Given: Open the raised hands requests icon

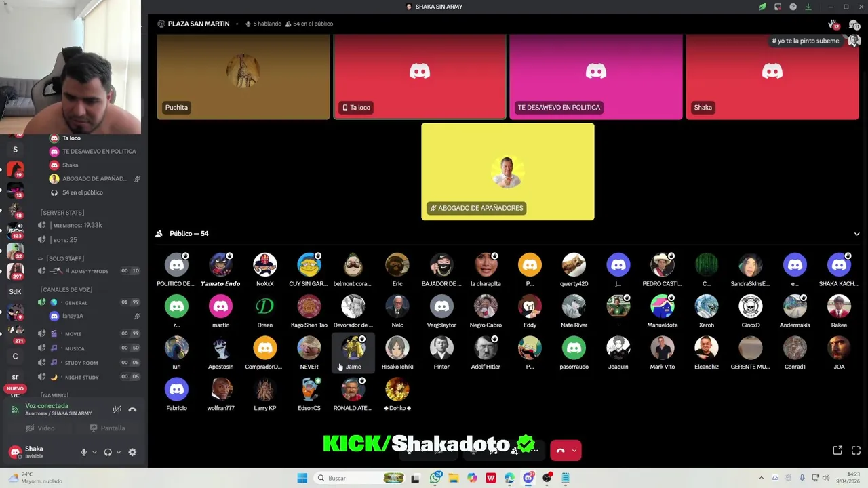Looking at the screenshot, I should 833,24.
